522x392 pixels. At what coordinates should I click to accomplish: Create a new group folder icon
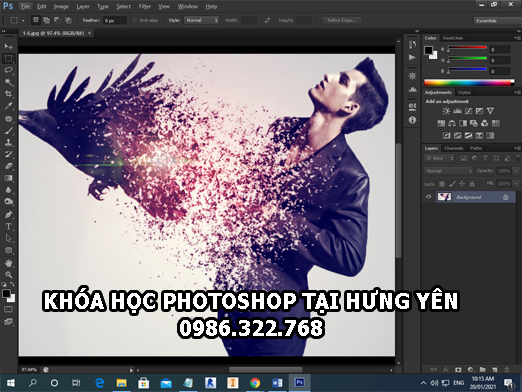click(483, 369)
